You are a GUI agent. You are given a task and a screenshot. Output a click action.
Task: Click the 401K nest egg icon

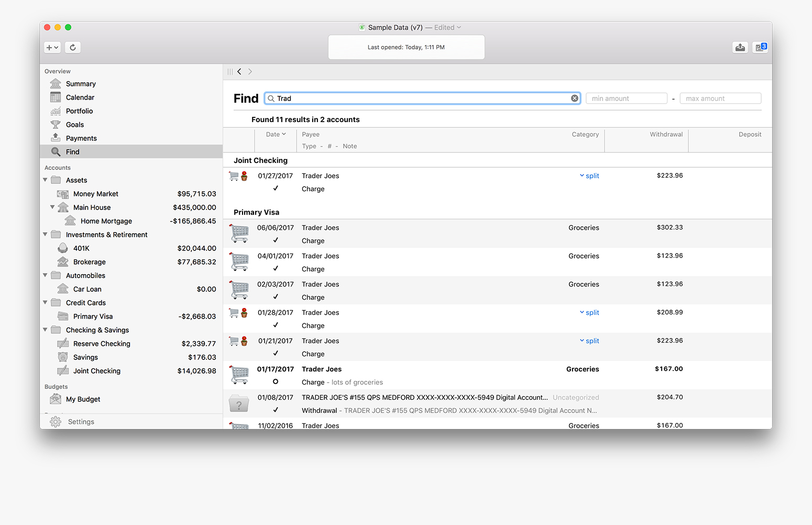point(63,248)
